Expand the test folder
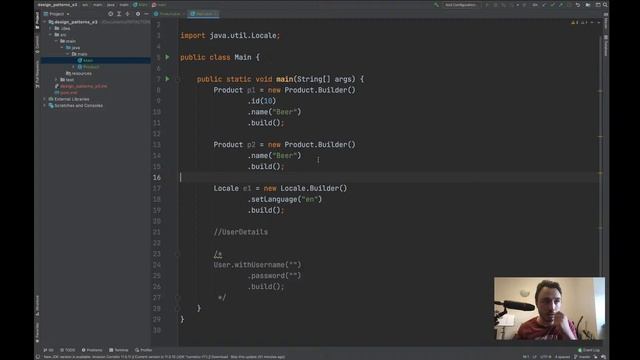Image resolution: width=640 pixels, height=360 pixels. click(x=56, y=80)
